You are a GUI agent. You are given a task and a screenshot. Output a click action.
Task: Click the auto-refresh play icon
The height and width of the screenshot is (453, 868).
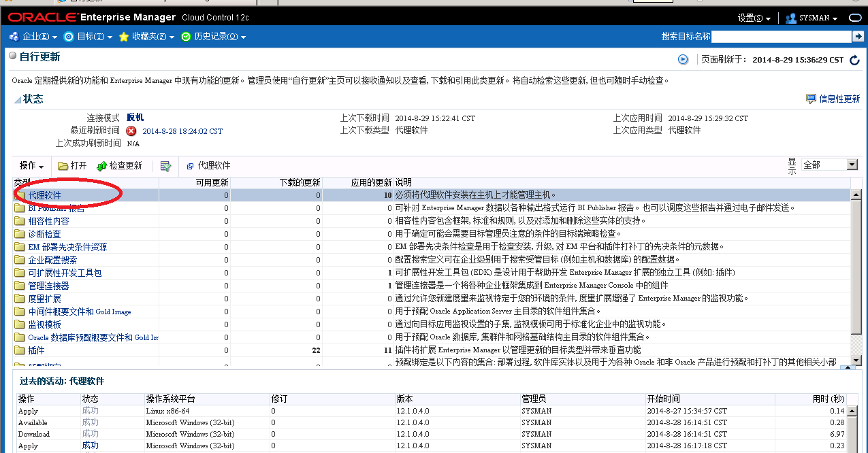click(683, 60)
